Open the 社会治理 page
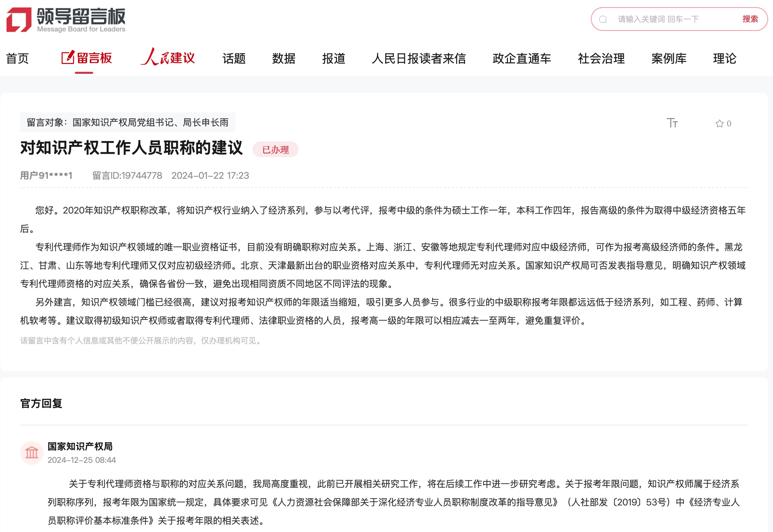This screenshot has height=532, width=773. 601,58
